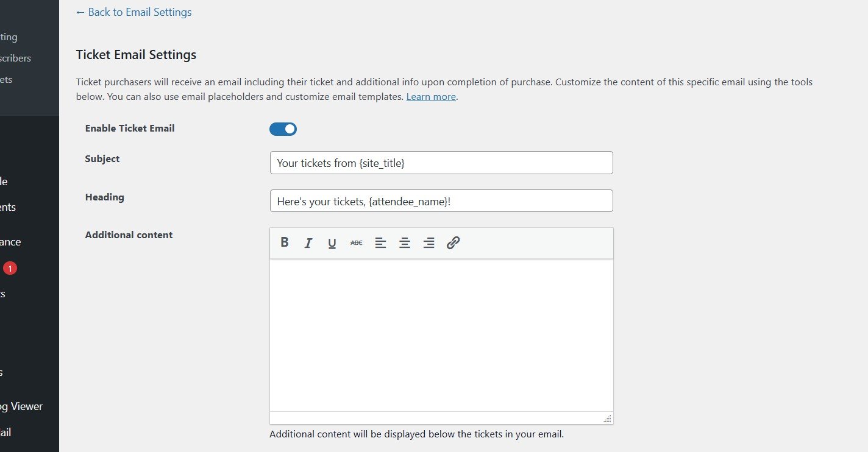
Task: Click inside the Heading input field
Action: (441, 200)
